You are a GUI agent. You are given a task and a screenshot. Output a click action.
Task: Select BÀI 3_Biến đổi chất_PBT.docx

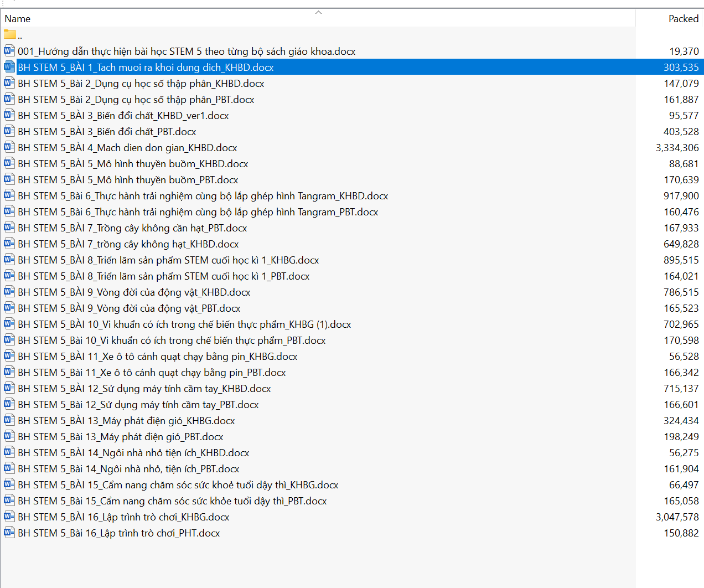[107, 132]
